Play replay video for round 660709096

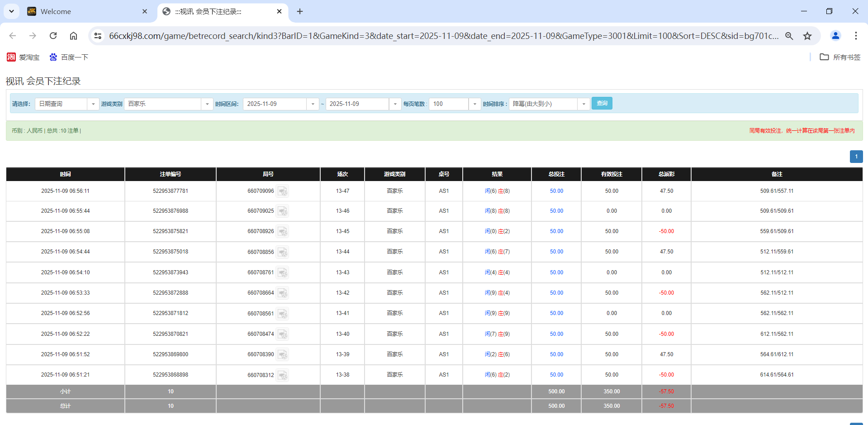283,191
